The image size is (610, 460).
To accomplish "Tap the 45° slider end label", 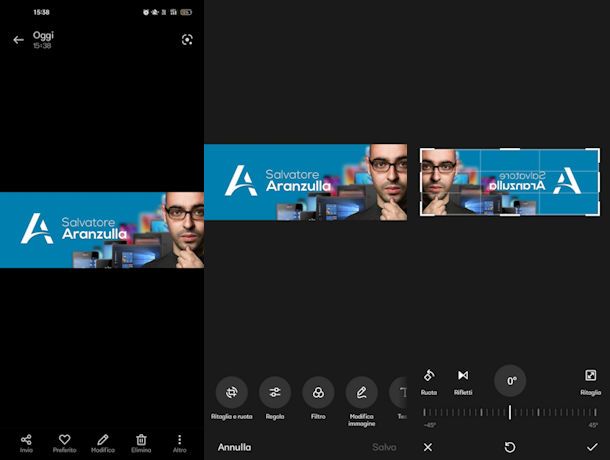I will tap(593, 425).
